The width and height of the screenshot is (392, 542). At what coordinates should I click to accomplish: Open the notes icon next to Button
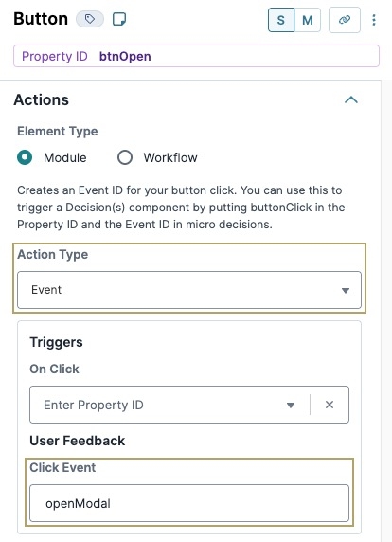(119, 19)
